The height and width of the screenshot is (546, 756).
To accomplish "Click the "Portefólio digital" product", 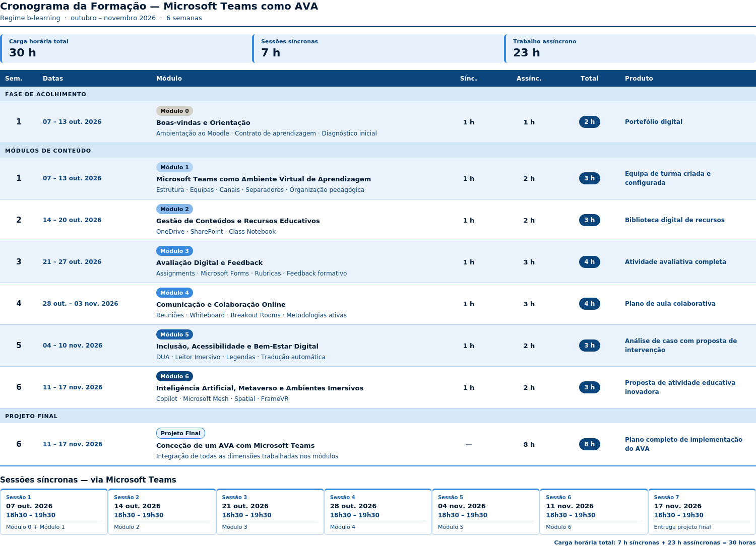I will pos(654,122).
